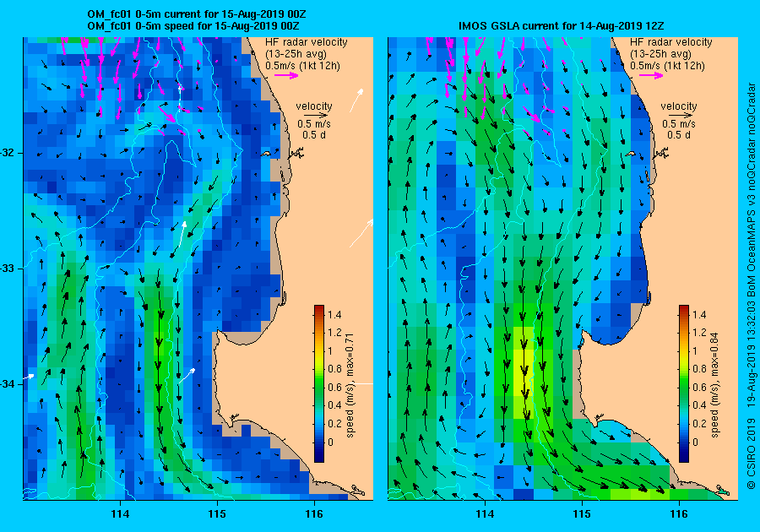Click the 0.4 tick on IMOS GSLA colorbar
This screenshot has width=760, height=532.
(699, 405)
